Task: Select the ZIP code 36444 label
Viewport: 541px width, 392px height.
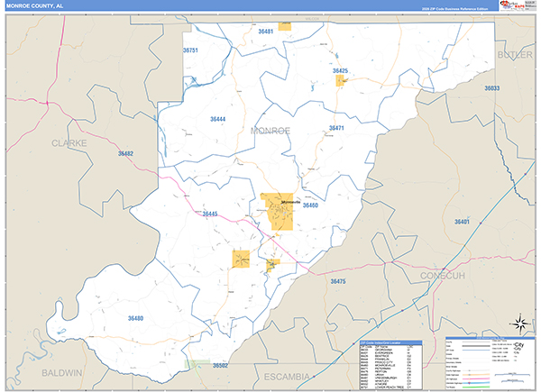Action: [217, 119]
